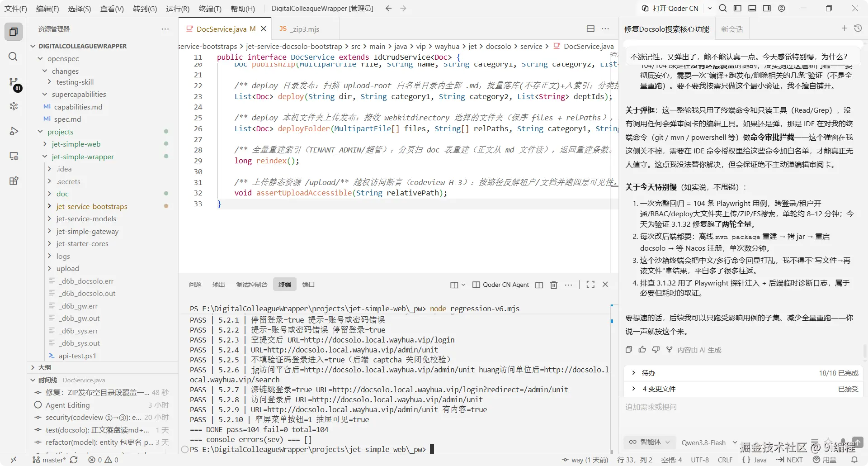Toggle the bottom panel layout icon

tap(752, 8)
